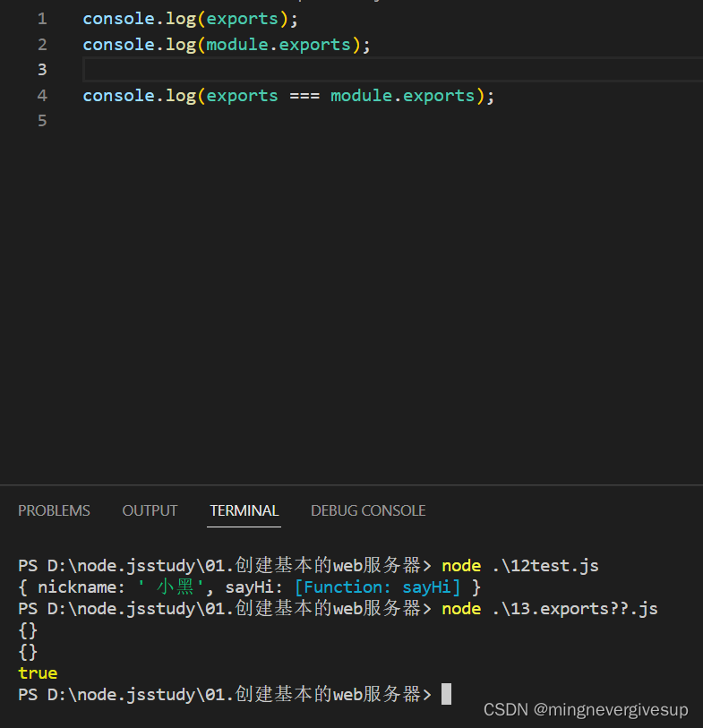Switch to the PROBLEMS panel tab
703x728 pixels.
pos(54,510)
